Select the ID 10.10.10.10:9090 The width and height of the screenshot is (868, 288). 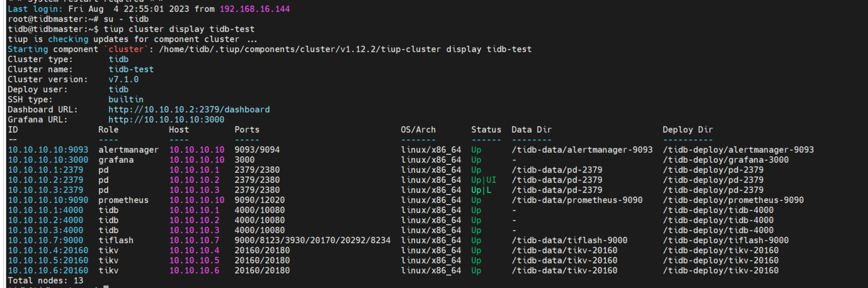click(48, 200)
